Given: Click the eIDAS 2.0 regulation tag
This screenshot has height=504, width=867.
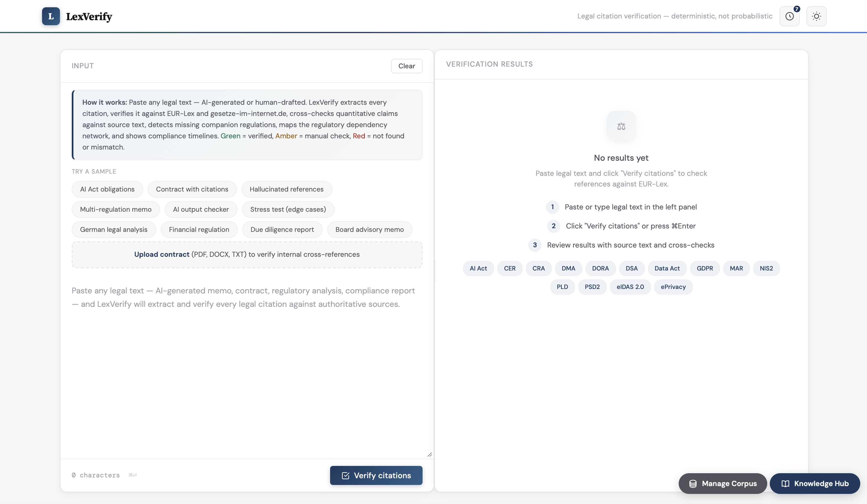Looking at the screenshot, I should pyautogui.click(x=630, y=287).
